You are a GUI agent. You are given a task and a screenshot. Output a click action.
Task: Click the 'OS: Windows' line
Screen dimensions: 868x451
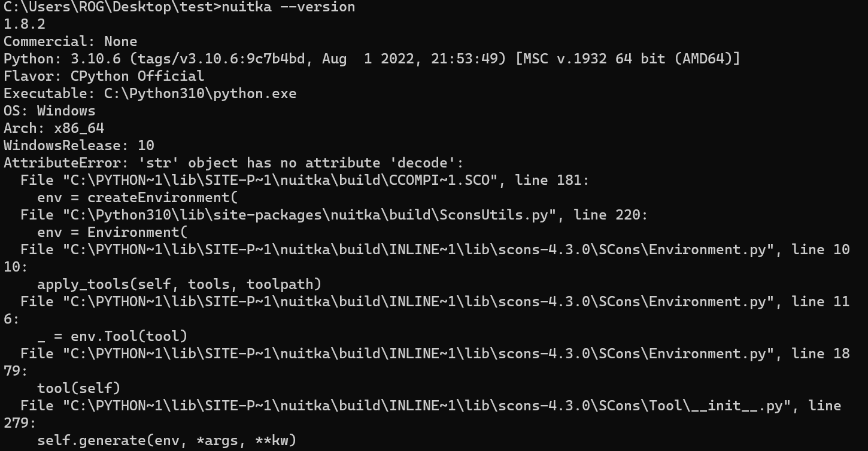coord(50,111)
